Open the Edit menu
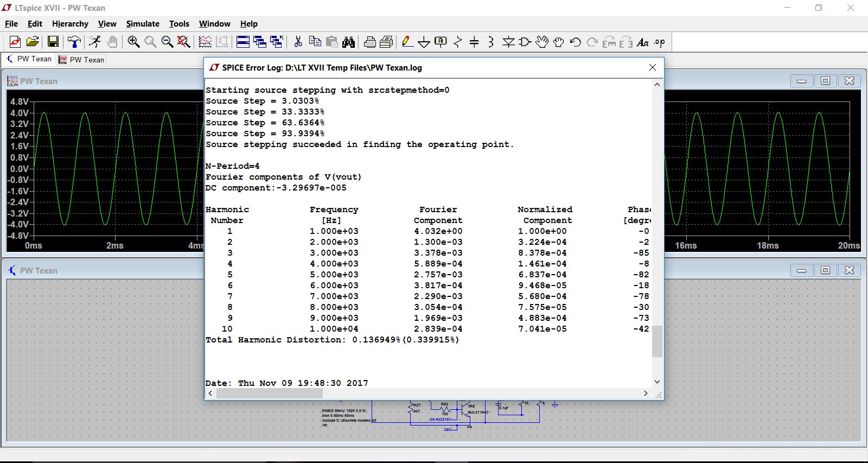Viewport: 868px width, 463px height. tap(35, 24)
